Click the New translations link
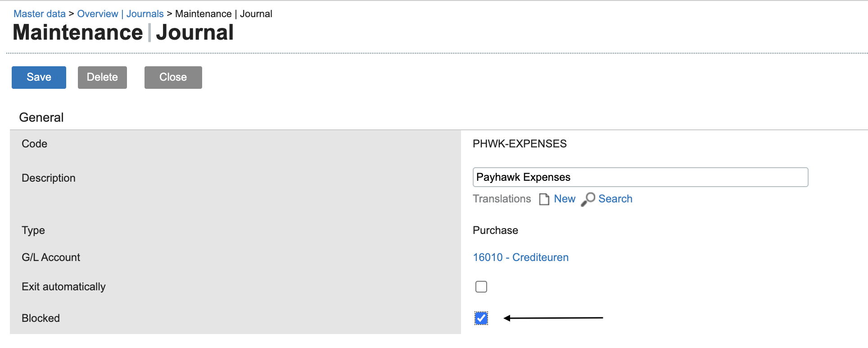The height and width of the screenshot is (348, 868). 564,199
